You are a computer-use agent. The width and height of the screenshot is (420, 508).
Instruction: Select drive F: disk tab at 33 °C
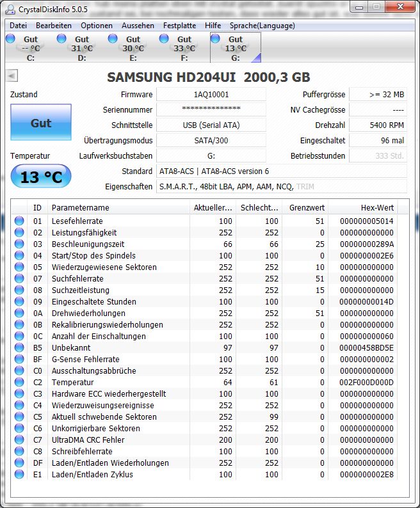click(x=184, y=48)
